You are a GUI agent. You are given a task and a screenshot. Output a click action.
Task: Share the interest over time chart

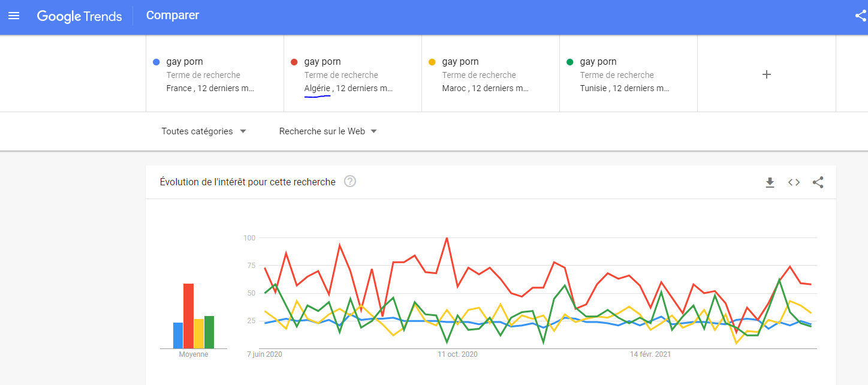(x=818, y=182)
